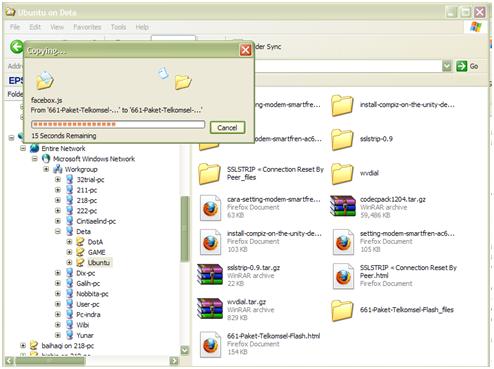The image size is (494, 369).
Task: Click the DotA shared folder icon
Action: (80, 242)
